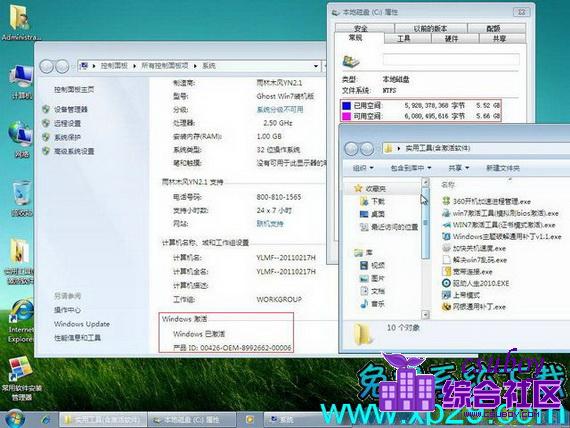The width and height of the screenshot is (570, 428).
Task: Click the Windows Update link
Action: [82, 324]
